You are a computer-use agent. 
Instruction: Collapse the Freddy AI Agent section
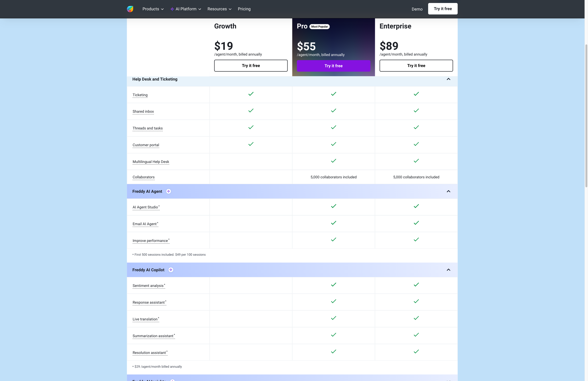click(448, 191)
